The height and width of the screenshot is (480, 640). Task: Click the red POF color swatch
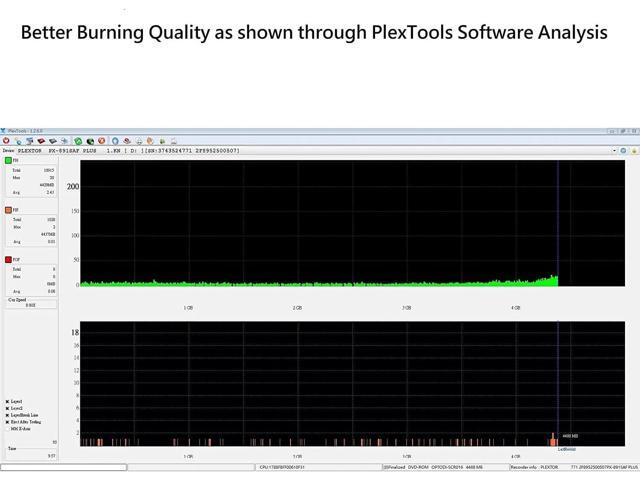pyautogui.click(x=8, y=260)
